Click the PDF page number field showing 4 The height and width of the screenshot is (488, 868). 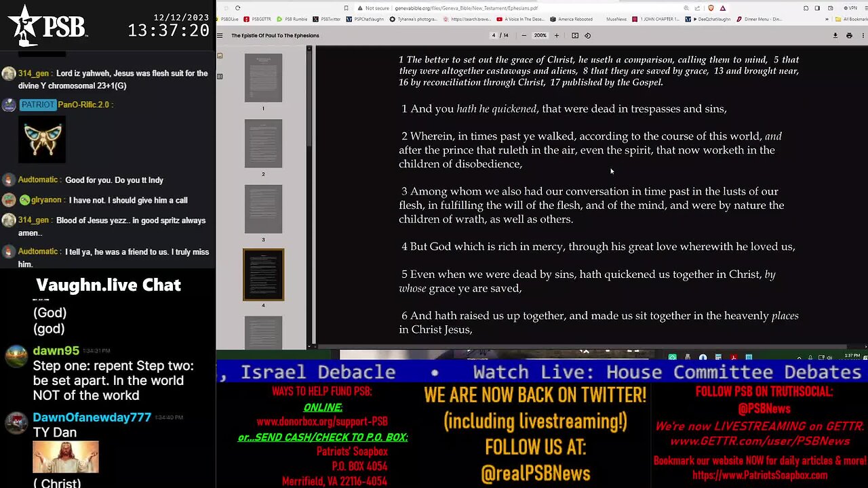click(x=494, y=35)
